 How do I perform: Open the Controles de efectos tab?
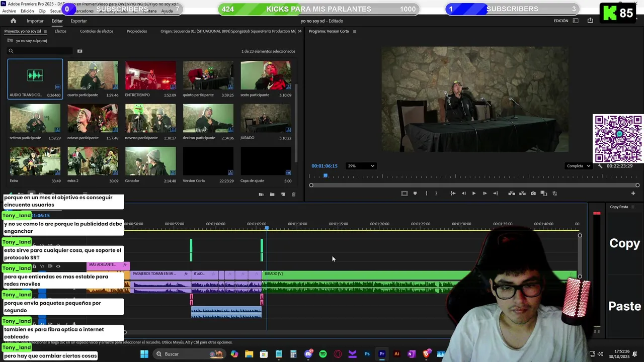pyautogui.click(x=97, y=31)
